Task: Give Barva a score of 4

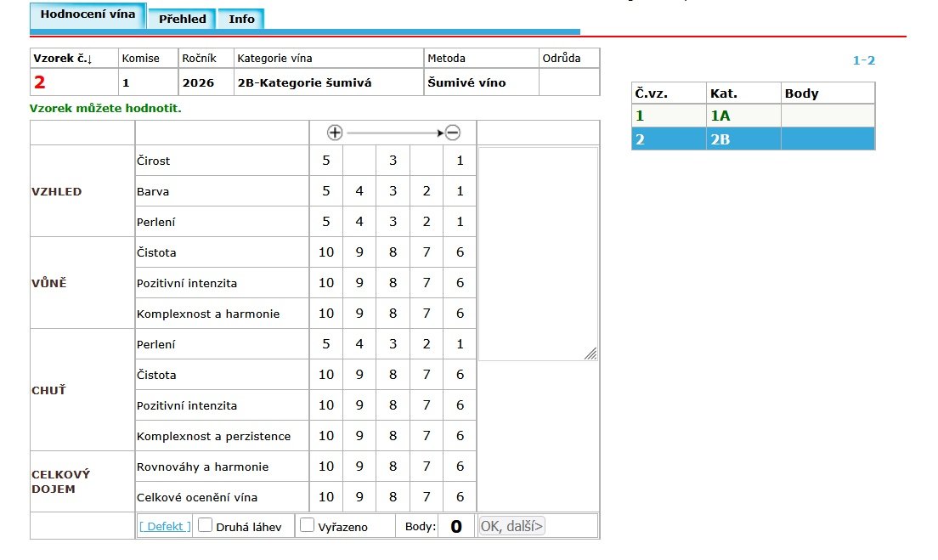Action: [x=359, y=191]
